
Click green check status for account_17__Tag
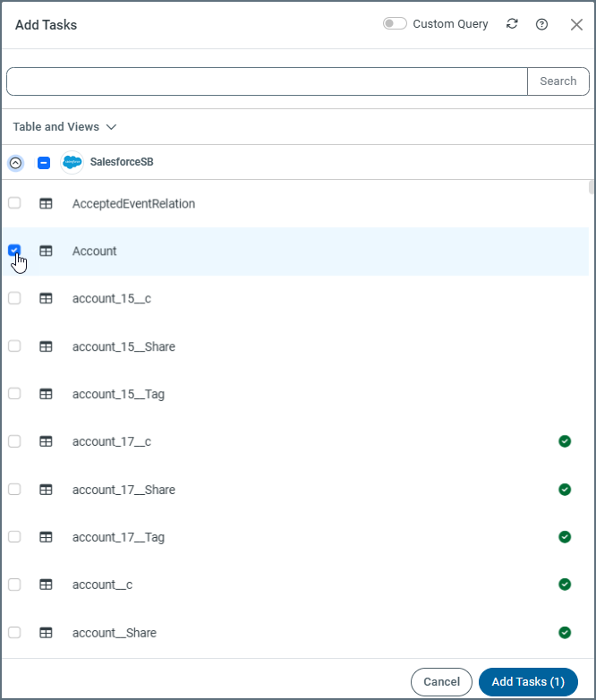pyautogui.click(x=564, y=537)
